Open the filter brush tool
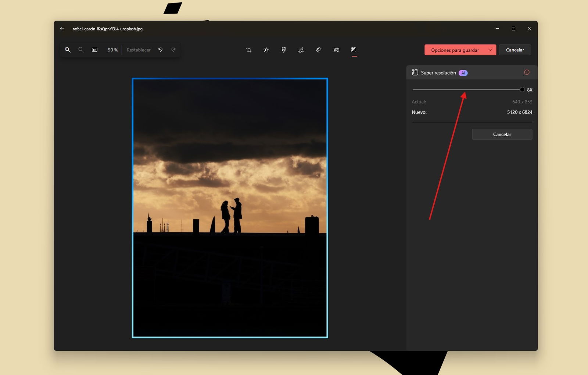588x375 pixels. point(284,50)
